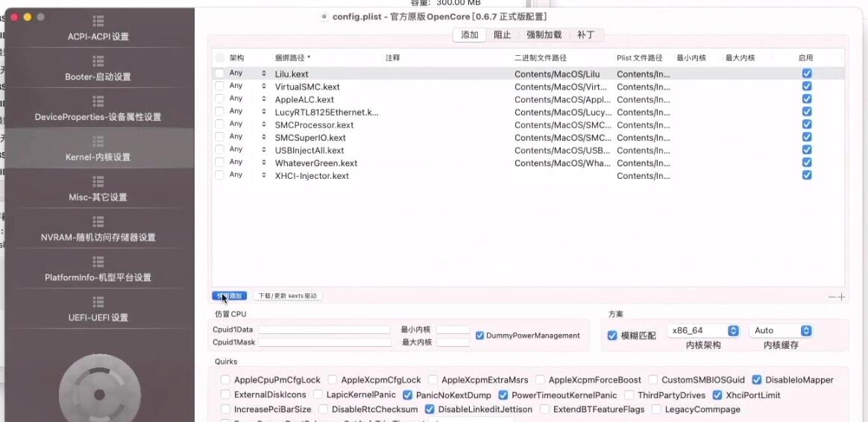This screenshot has height=422, width=868.
Task: Enable the ThirdPartyDrives quirk
Action: (629, 395)
